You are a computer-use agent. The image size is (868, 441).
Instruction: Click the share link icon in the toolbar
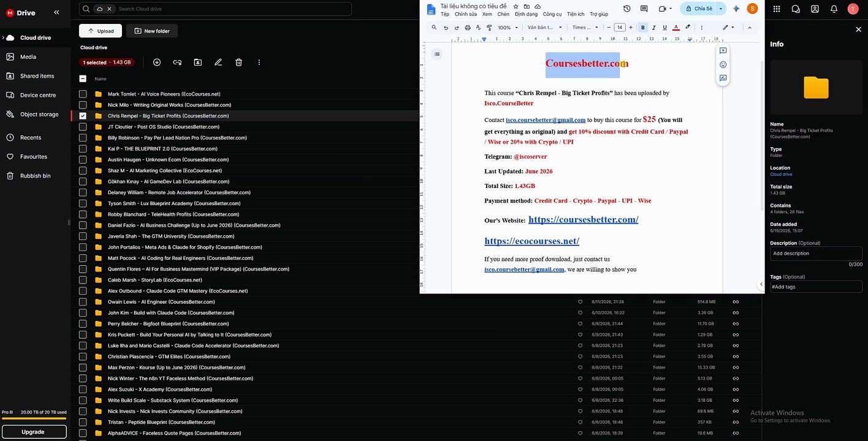[177, 62]
